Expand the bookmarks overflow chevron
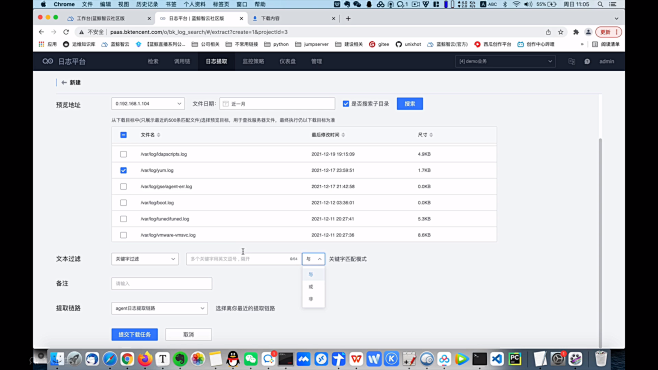Viewport: 658px width, 370px height. (582, 44)
